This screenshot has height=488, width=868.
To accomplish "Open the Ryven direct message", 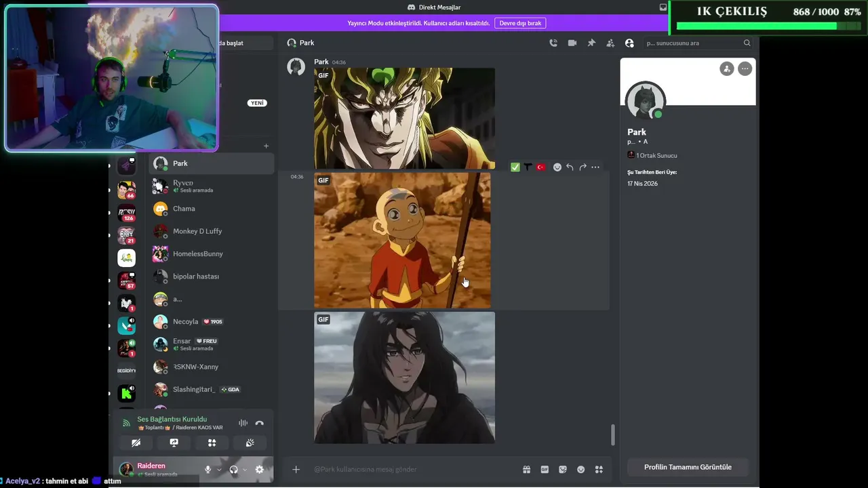I will pos(212,186).
